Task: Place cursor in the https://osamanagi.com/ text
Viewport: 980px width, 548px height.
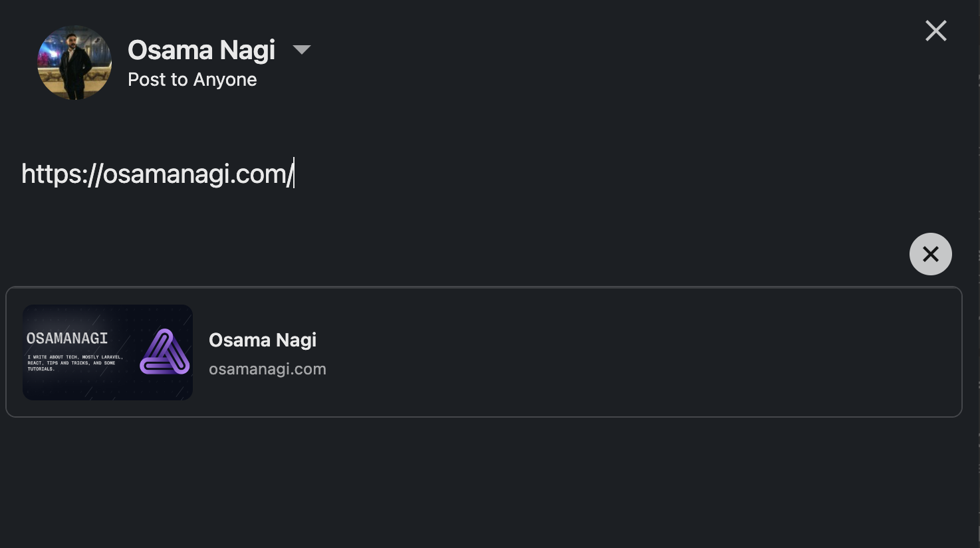Action: pyautogui.click(x=157, y=174)
